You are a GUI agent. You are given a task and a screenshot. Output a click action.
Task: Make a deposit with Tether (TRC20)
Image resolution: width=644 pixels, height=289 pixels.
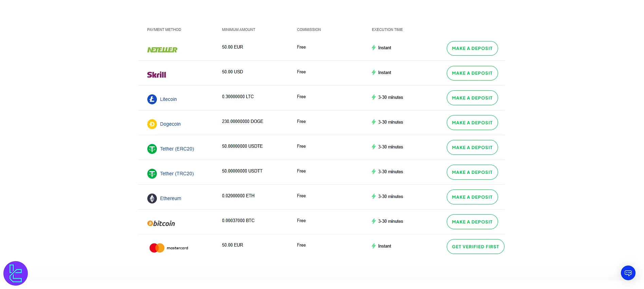[472, 172]
